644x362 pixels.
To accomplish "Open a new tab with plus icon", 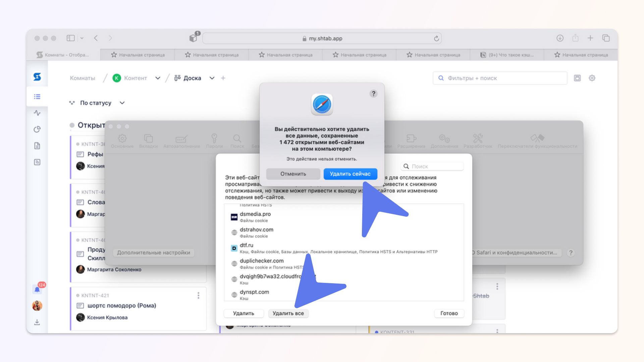I will (590, 38).
